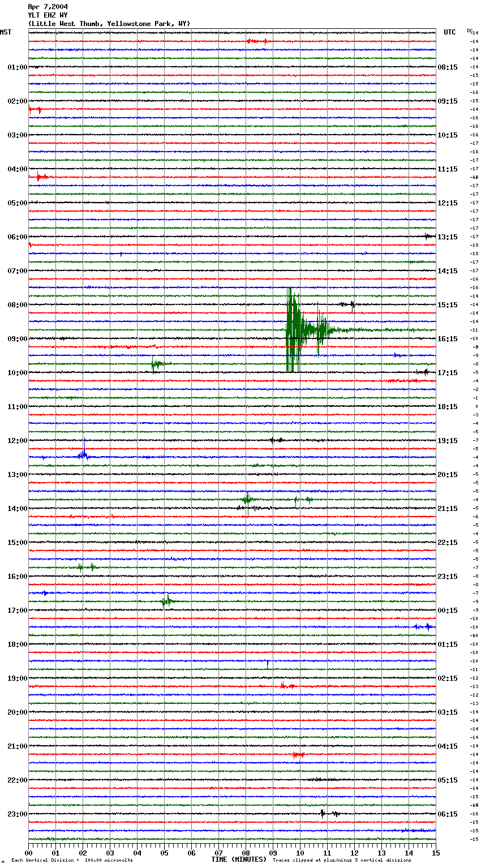Click the UTC time label '12:15'

pyautogui.click(x=448, y=203)
